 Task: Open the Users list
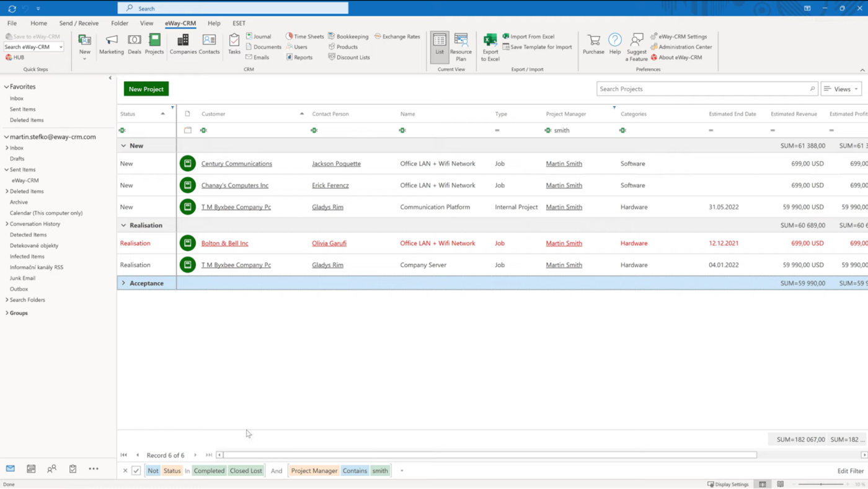point(296,47)
